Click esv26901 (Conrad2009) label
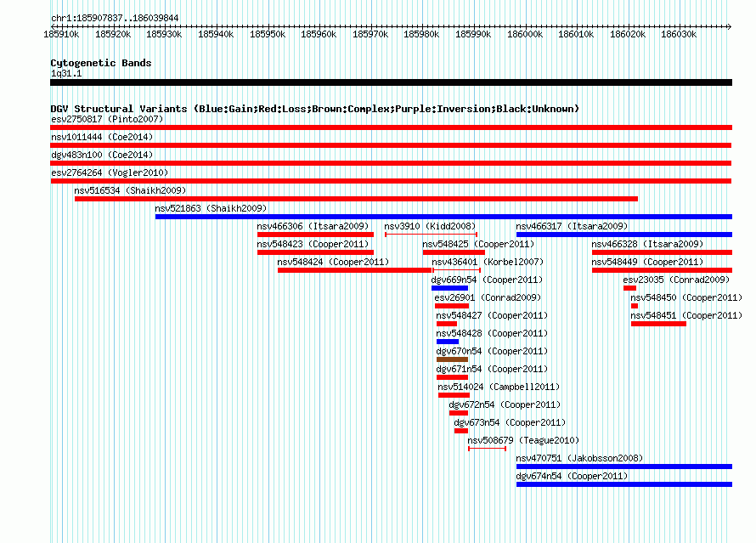 488,297
